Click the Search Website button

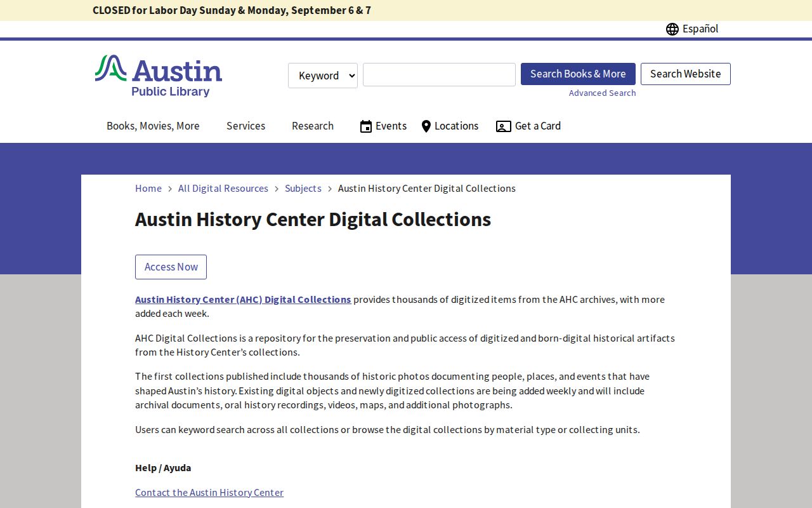[x=686, y=74]
